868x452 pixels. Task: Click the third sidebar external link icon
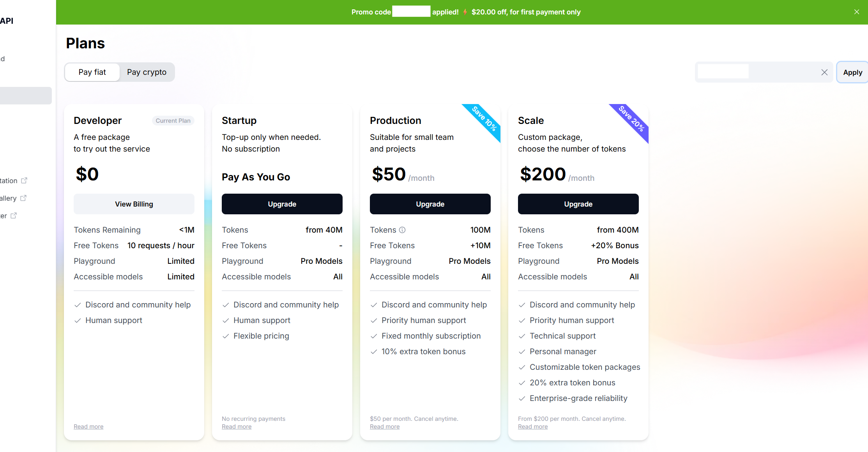coord(14,215)
